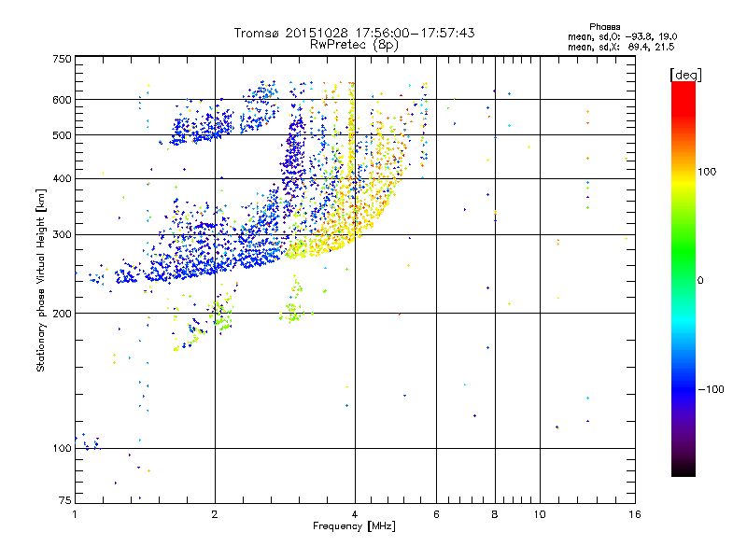Click the y-axis tick label '200'
This screenshot has width=747, height=560.
(62, 314)
